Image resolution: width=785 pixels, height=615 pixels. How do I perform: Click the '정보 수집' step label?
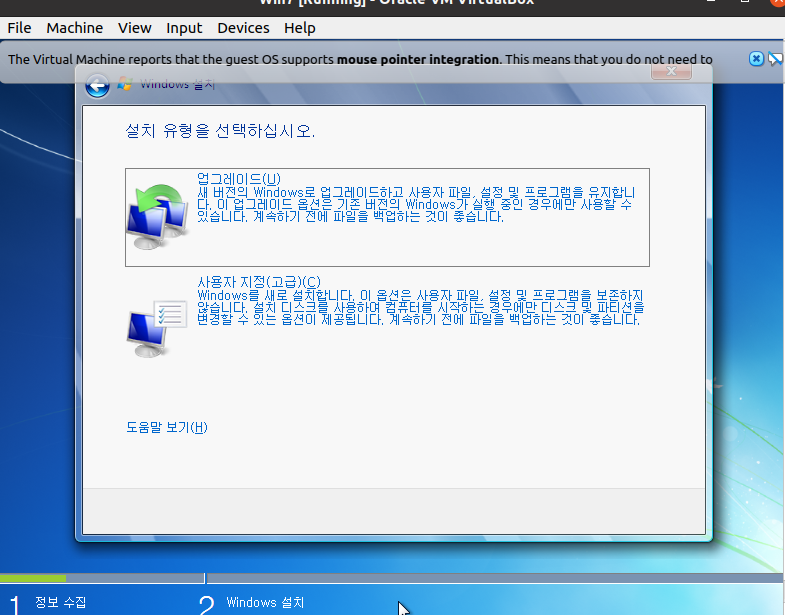pos(61,602)
